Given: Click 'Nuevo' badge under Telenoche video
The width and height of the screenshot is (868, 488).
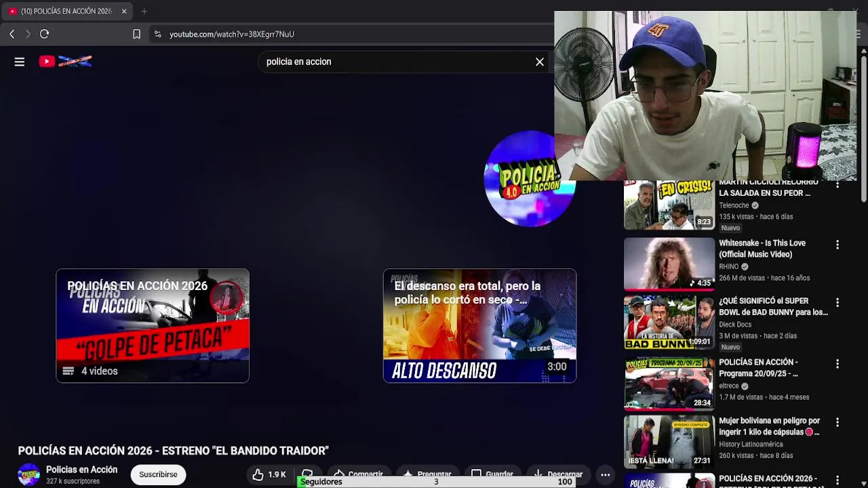Looking at the screenshot, I should pos(730,228).
